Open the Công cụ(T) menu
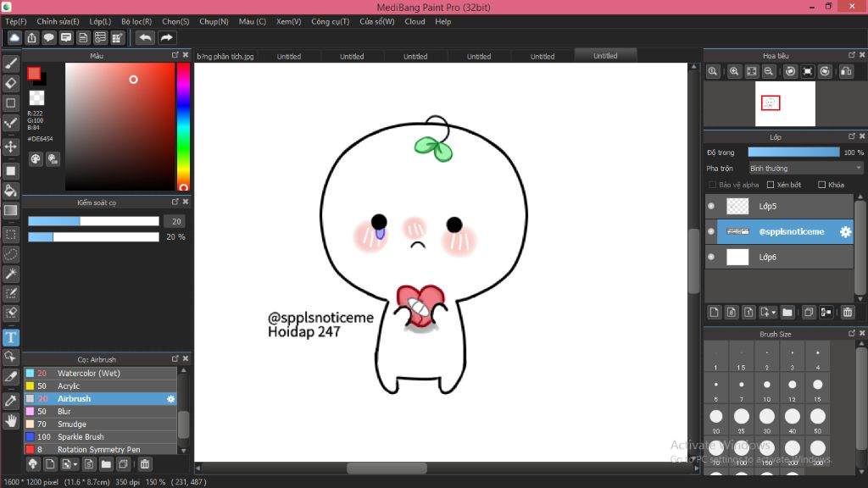This screenshot has height=488, width=868. click(331, 21)
